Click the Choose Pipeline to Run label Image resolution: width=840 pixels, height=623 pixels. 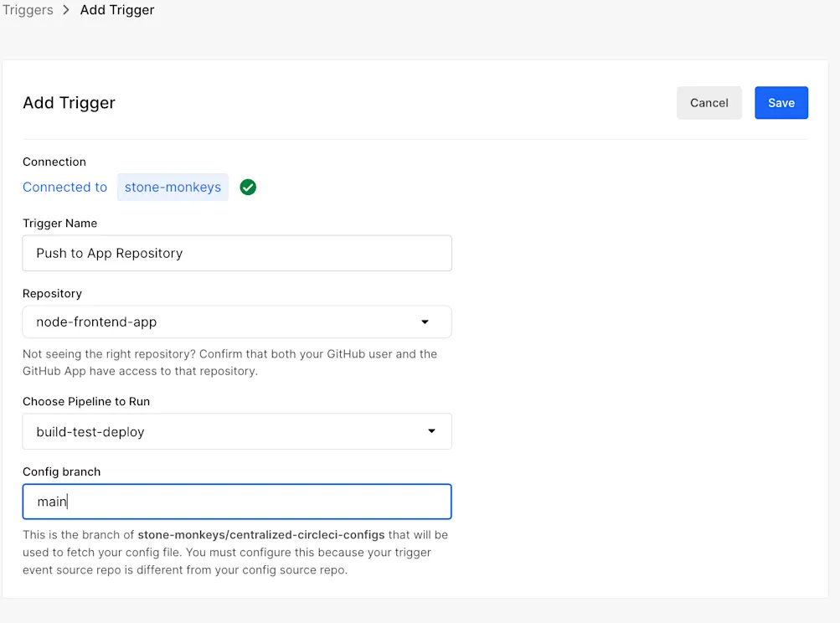(86, 401)
